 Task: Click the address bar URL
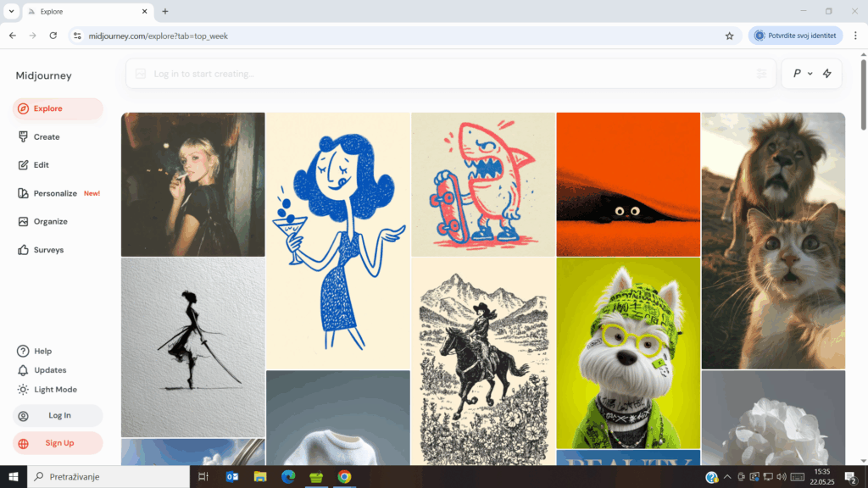click(x=159, y=36)
